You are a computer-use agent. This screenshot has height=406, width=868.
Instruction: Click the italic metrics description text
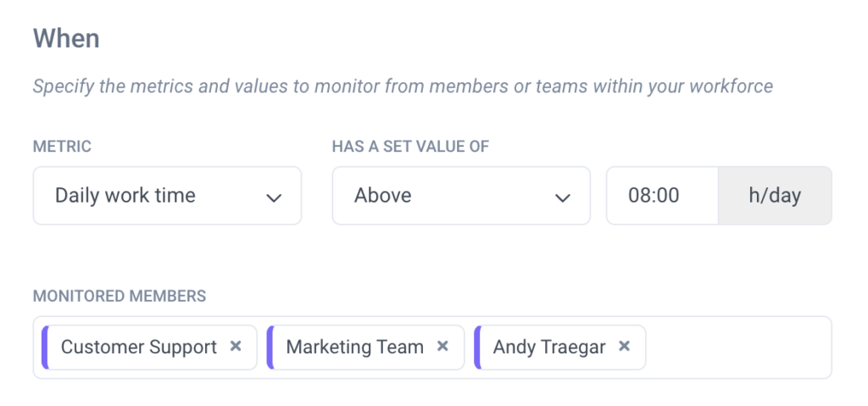(x=403, y=86)
